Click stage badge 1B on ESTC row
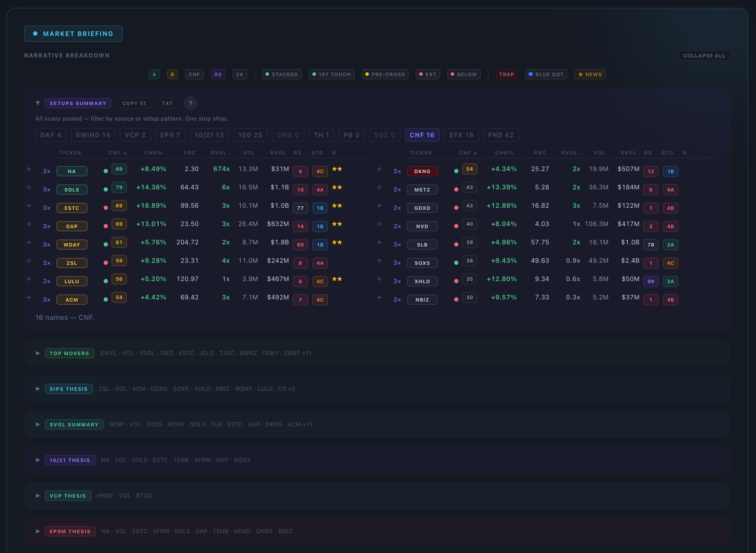Image resolution: width=756 pixels, height=553 pixels. [x=320, y=208]
